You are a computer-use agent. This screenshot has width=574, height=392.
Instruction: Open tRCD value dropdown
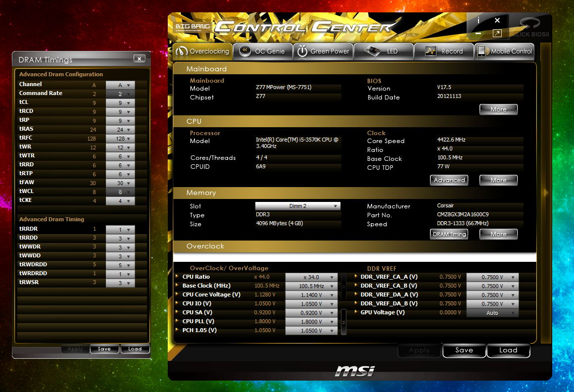tap(120, 112)
